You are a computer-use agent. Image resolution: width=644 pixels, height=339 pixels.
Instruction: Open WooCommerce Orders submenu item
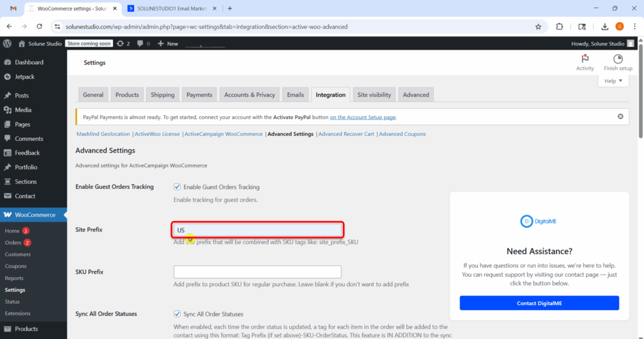[x=13, y=242]
